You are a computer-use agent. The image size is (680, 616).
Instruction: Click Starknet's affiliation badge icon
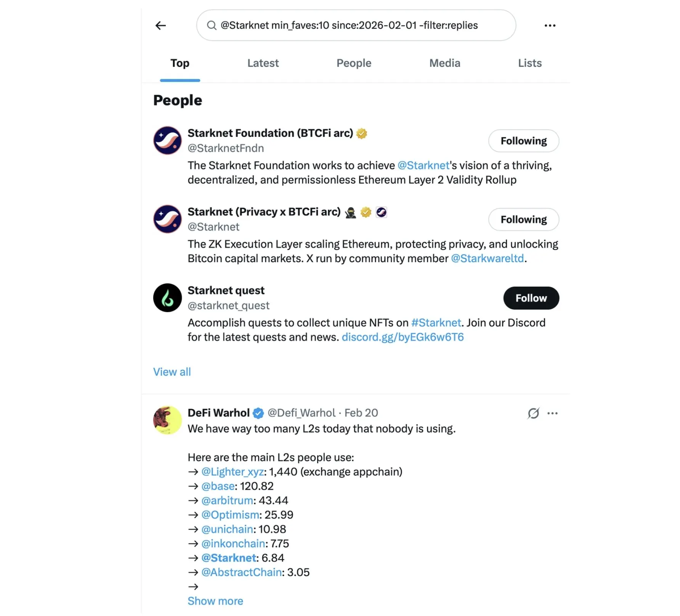[381, 212]
